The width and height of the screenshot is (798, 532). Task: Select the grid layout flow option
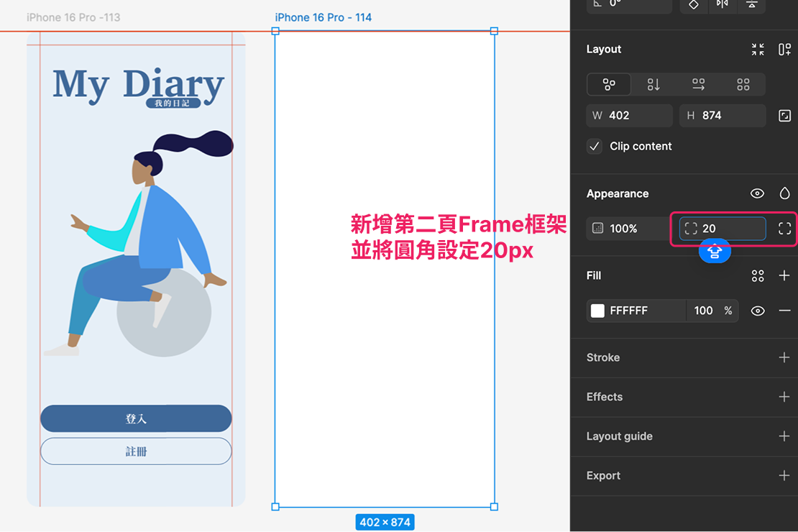click(x=743, y=85)
